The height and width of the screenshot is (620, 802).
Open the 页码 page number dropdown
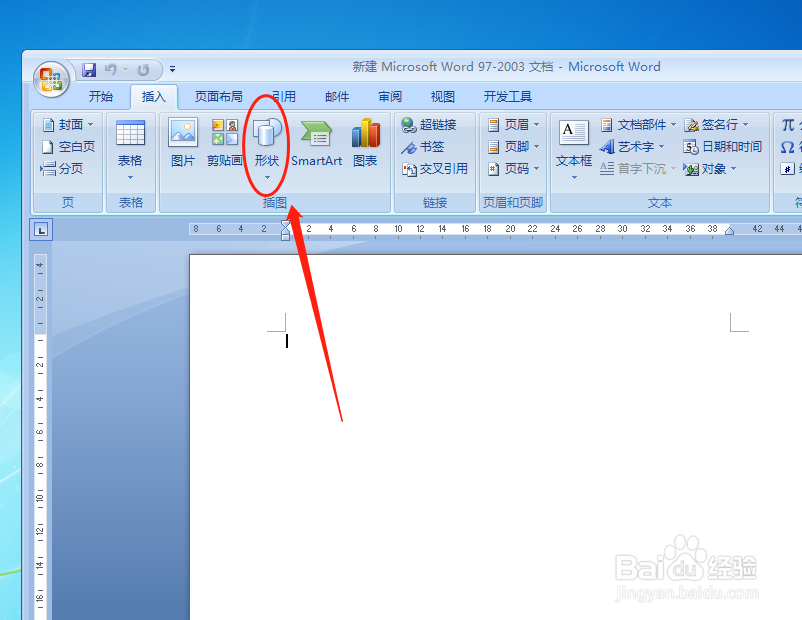tap(514, 168)
